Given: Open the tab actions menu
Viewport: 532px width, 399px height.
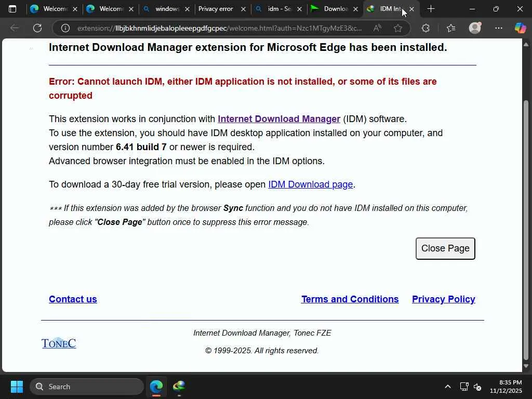Looking at the screenshot, I should click(12, 9).
